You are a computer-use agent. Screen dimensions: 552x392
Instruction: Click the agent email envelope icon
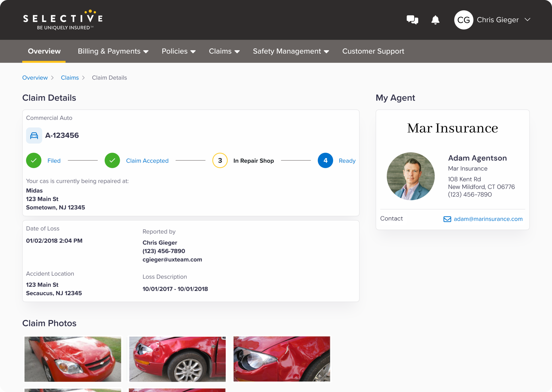pos(447,219)
